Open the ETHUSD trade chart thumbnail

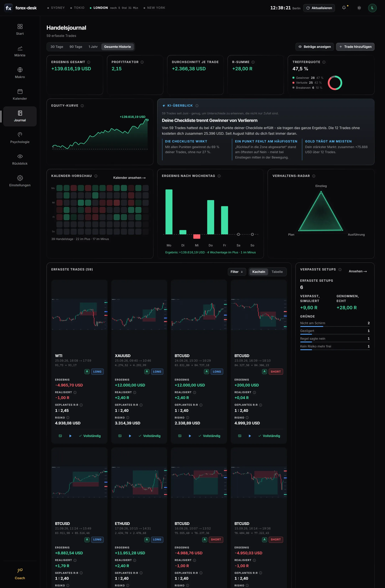pyautogui.click(x=139, y=482)
